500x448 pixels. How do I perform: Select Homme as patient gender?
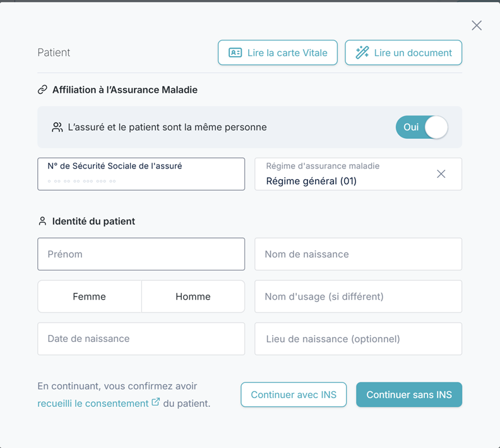[193, 297]
